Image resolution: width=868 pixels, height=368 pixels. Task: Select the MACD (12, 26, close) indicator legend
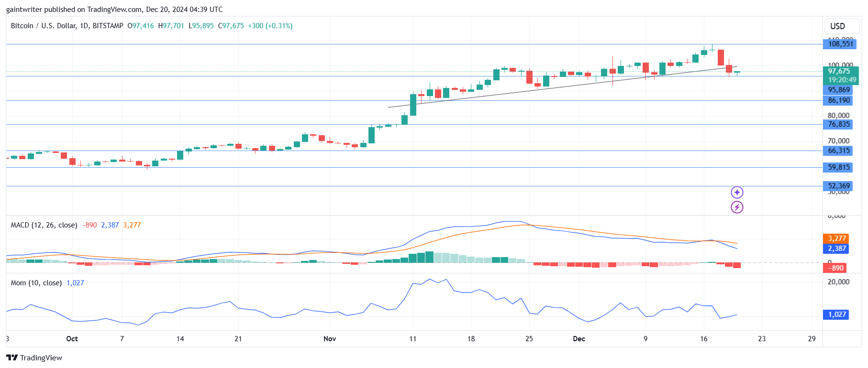click(44, 225)
